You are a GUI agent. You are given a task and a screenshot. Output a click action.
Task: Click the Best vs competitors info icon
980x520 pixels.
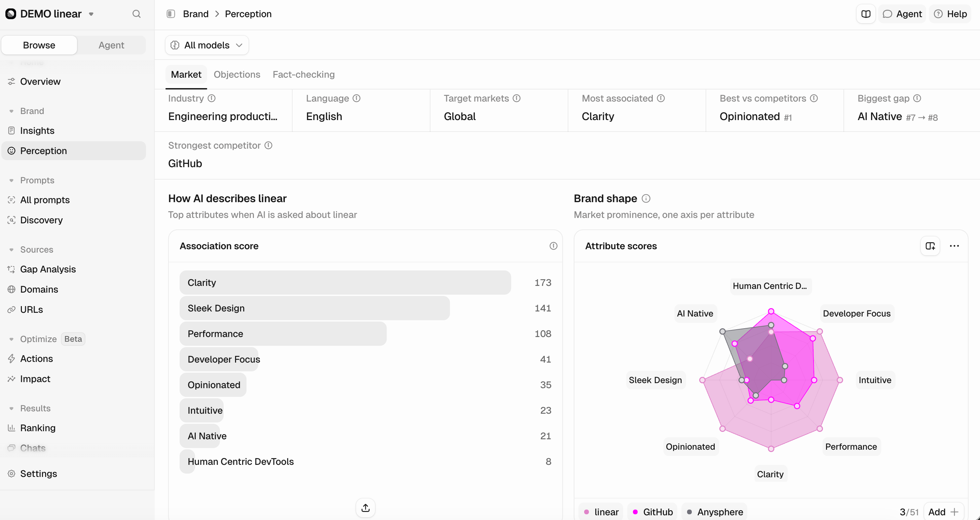(814, 99)
